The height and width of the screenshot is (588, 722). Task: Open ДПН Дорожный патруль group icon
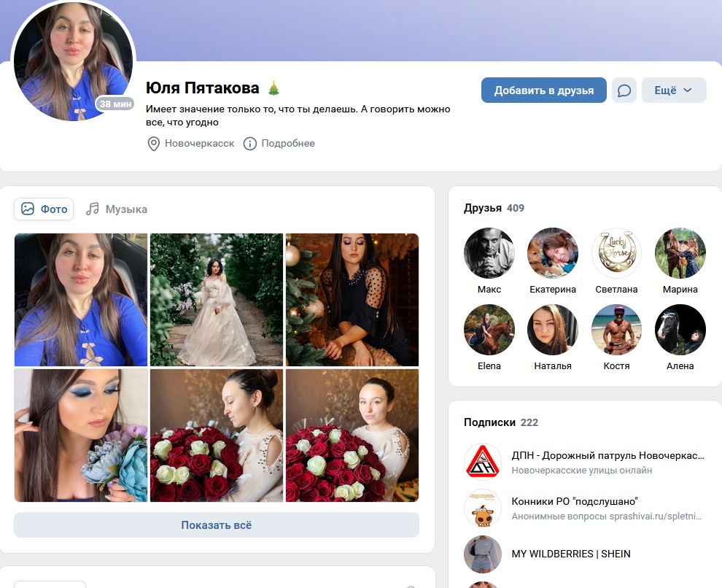482,463
